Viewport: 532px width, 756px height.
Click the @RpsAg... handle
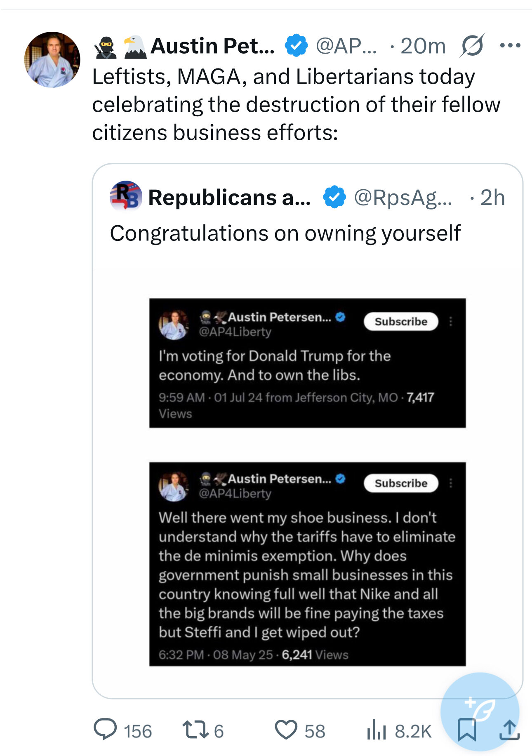403,198
